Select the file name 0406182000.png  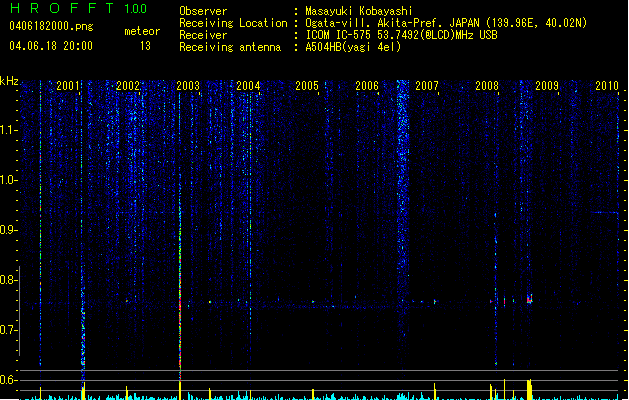(51, 26)
